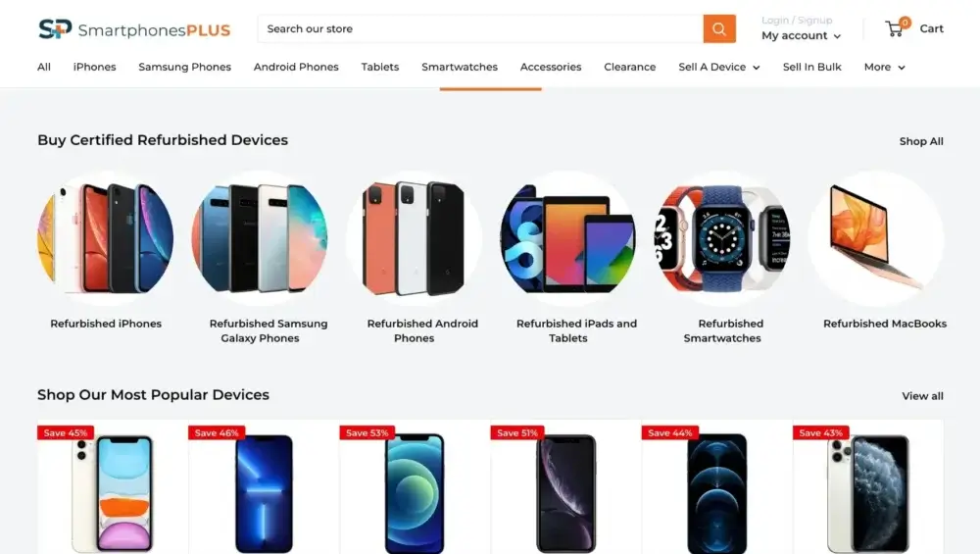Open the Smartwatches menu item
The image size is (980, 554).
(460, 67)
